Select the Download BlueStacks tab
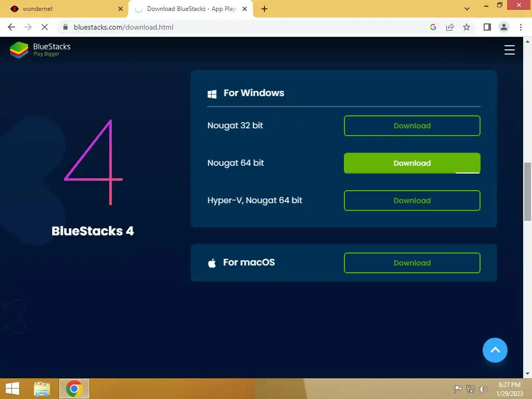The image size is (532, 399). pos(192,9)
